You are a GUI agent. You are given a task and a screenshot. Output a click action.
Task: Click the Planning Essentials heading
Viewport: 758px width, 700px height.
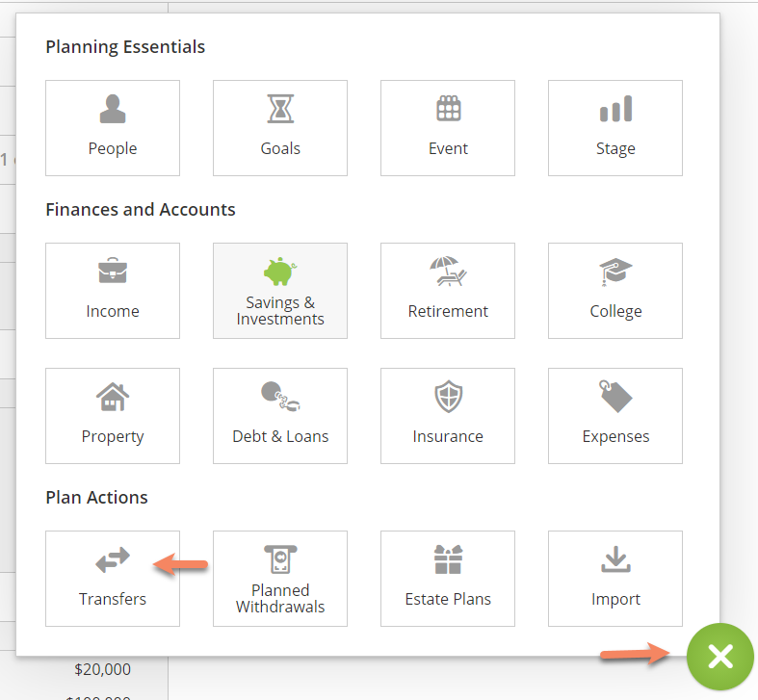click(125, 47)
